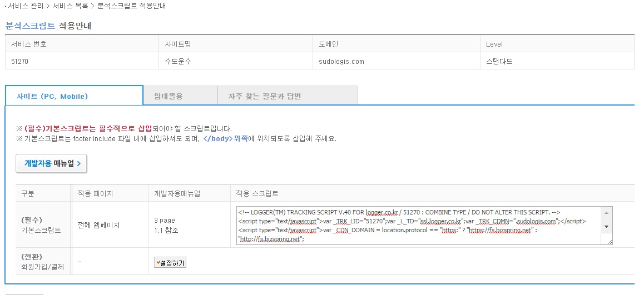
Task: Click the 서비스 번호 column header
Action: tap(82, 44)
